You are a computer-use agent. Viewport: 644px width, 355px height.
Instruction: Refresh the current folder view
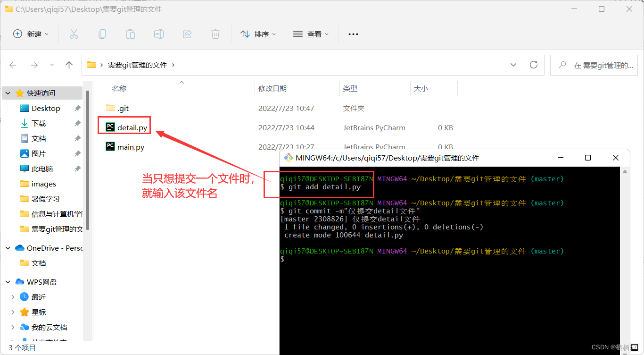pyautogui.click(x=534, y=65)
